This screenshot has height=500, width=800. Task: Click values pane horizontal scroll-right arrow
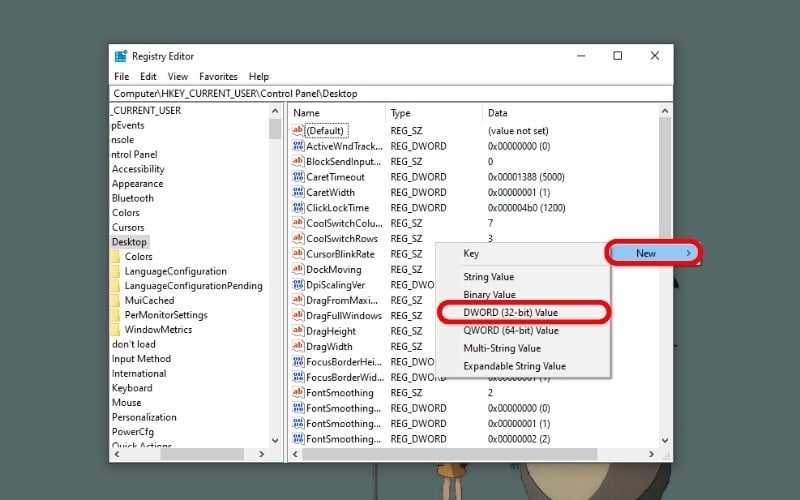click(x=652, y=454)
